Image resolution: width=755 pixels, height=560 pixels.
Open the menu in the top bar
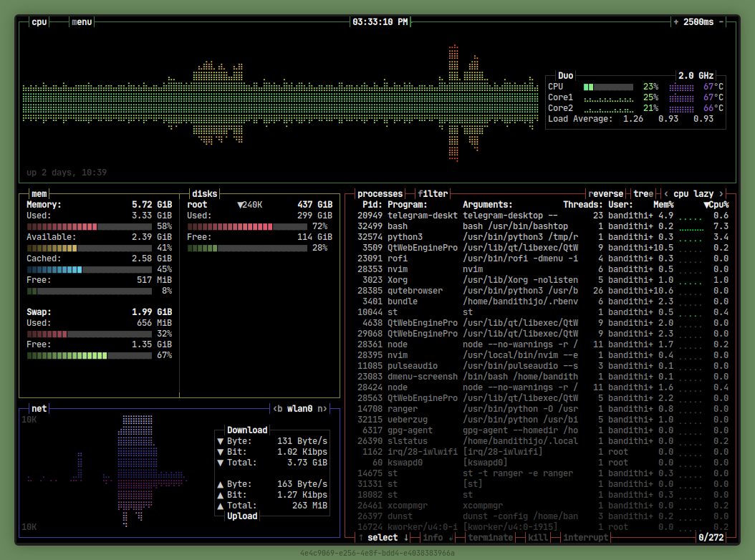tap(82, 22)
